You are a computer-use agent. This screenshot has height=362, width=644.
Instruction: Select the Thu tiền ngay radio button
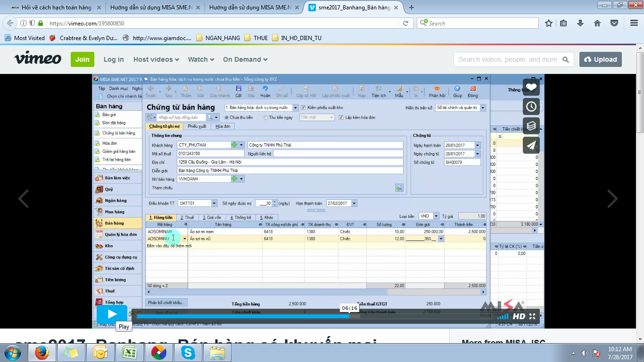point(266,117)
